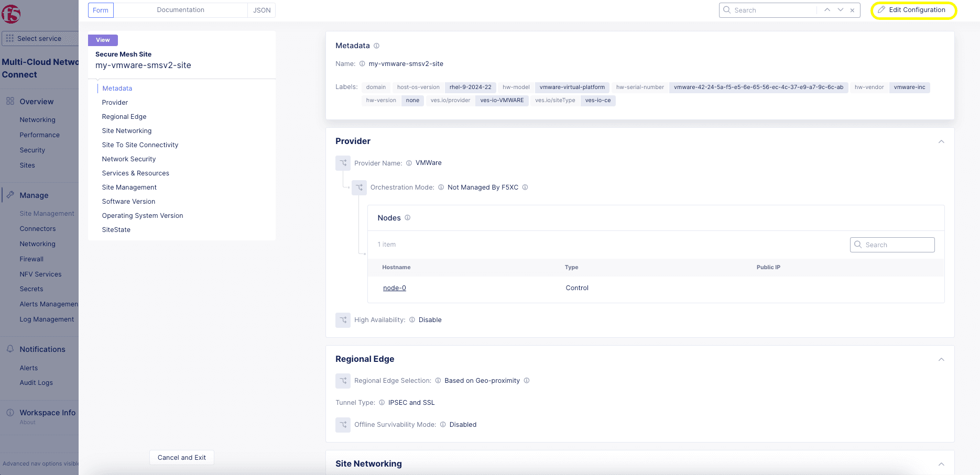Collapse the Provider section
The height and width of the screenshot is (475, 980).
click(941, 141)
